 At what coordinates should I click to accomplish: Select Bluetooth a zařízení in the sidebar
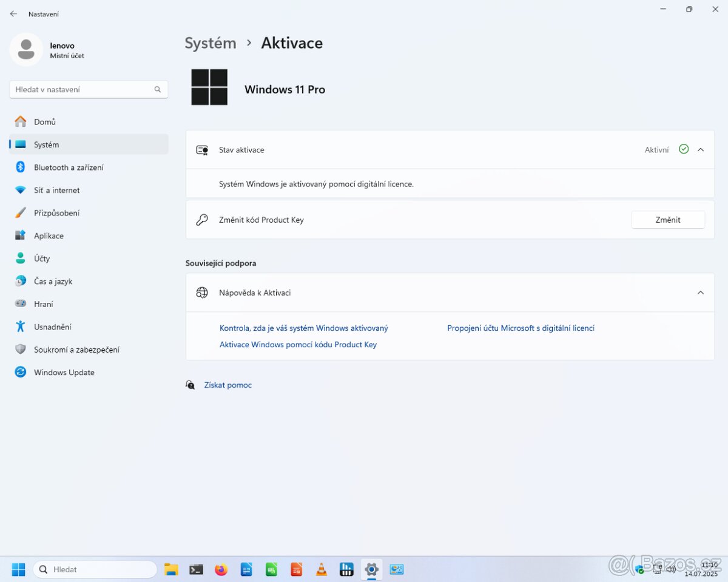[70, 167]
